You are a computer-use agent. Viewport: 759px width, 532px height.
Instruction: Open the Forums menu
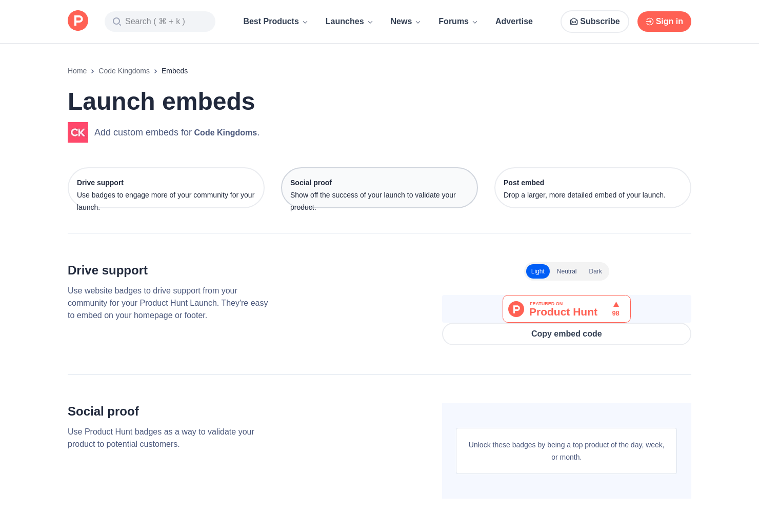[457, 22]
